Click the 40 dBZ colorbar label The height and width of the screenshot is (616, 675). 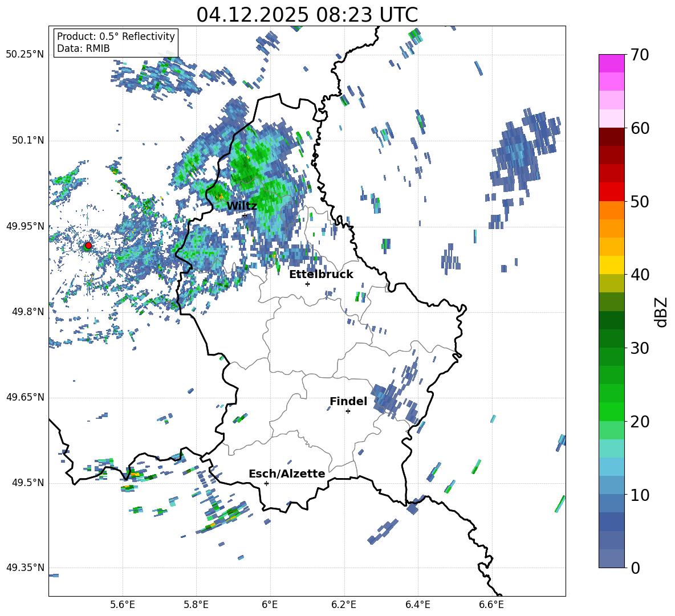[640, 275]
